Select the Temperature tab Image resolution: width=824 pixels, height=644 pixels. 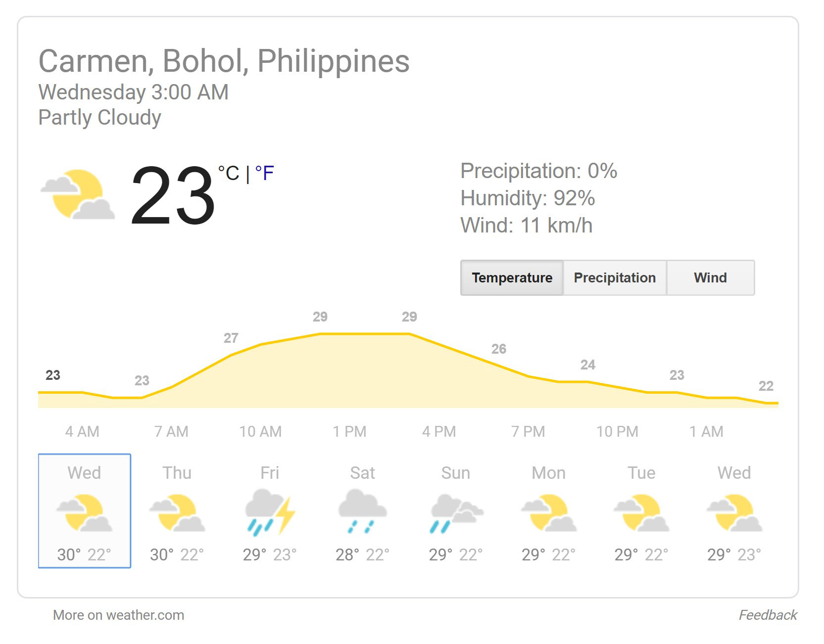point(512,278)
